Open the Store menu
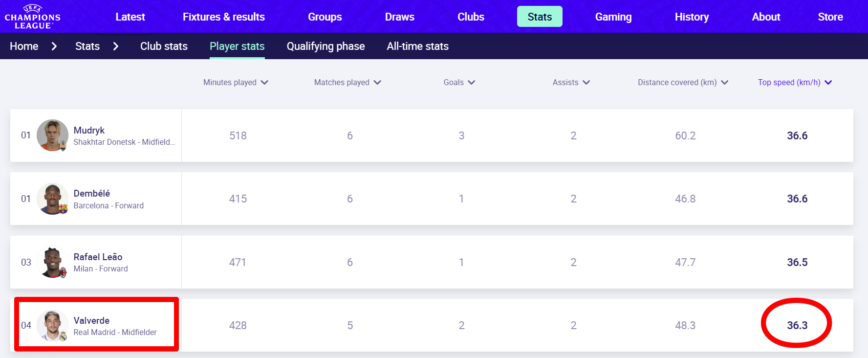 (830, 17)
